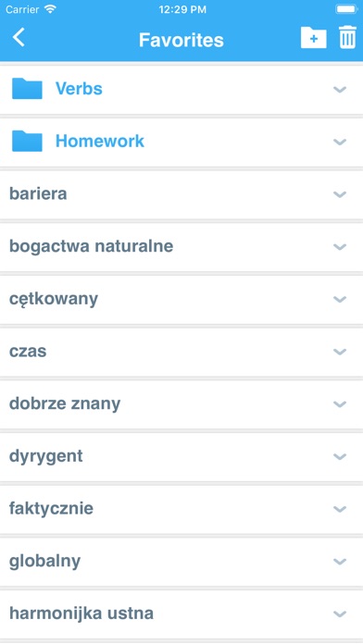The width and height of the screenshot is (363, 644).
Task: Open the word globalny
Action: pyautogui.click(x=44, y=562)
